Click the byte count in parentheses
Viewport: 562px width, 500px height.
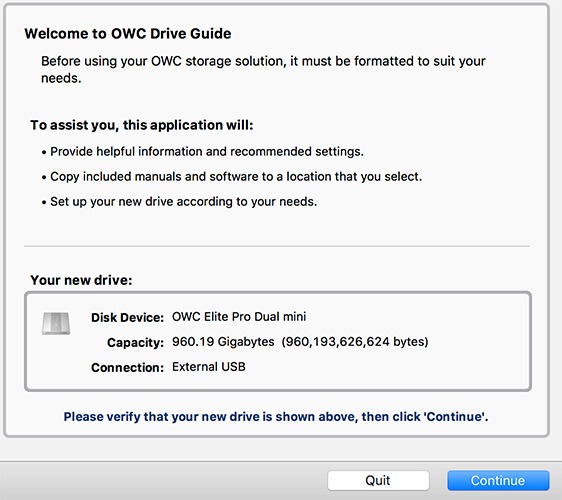click(x=355, y=342)
